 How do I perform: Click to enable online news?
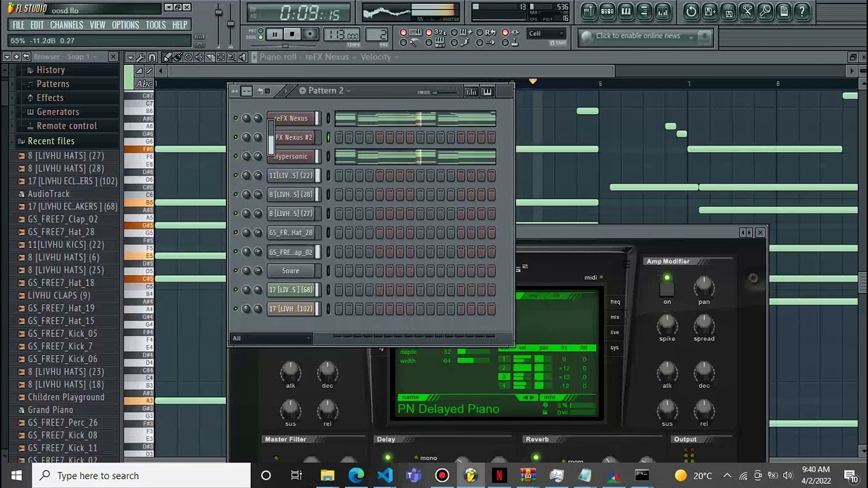coord(638,36)
